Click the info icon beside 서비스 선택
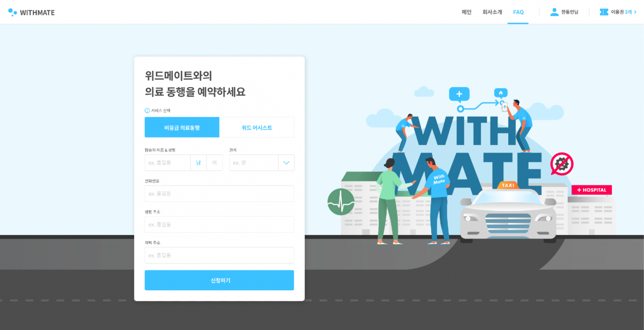The image size is (644, 330). point(148,111)
